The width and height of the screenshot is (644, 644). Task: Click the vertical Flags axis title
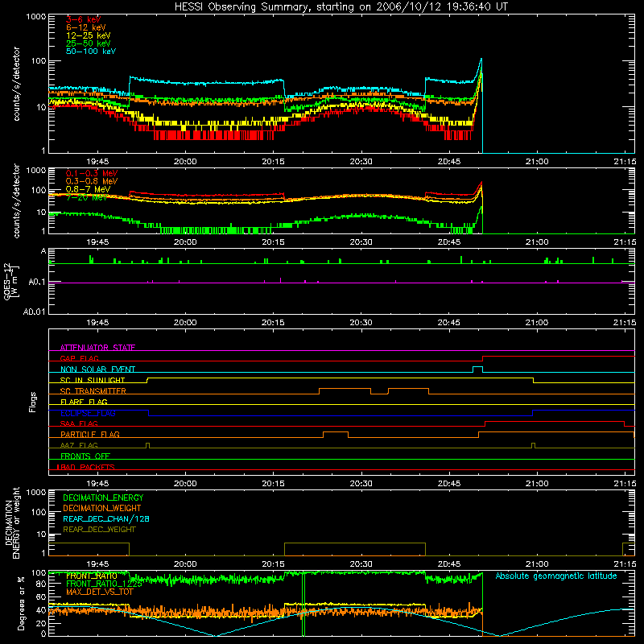tap(32, 402)
